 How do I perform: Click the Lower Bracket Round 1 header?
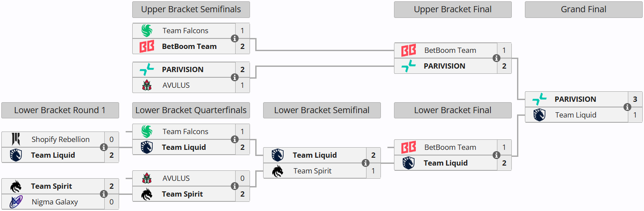[60, 110]
